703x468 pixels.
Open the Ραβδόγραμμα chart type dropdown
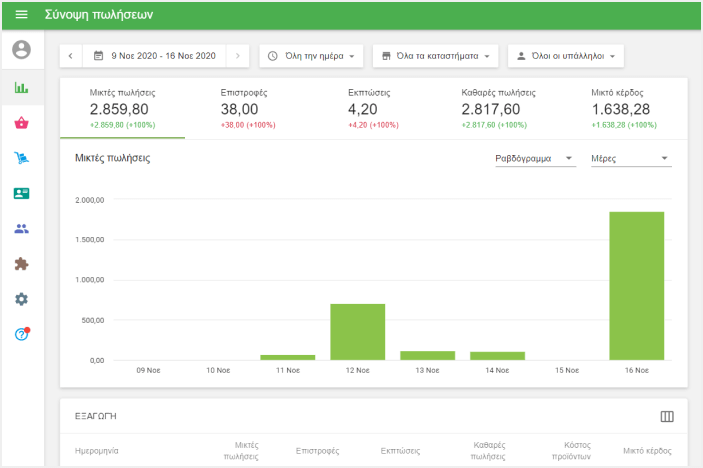pyautogui.click(x=535, y=158)
